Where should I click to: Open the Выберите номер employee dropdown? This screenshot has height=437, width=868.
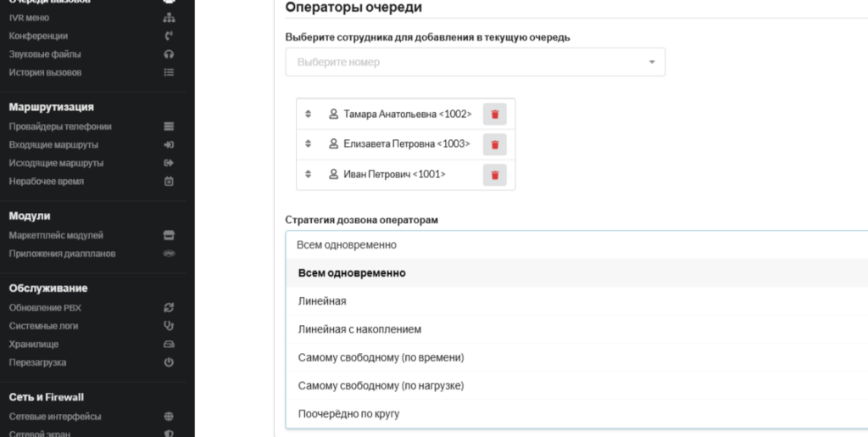click(475, 62)
